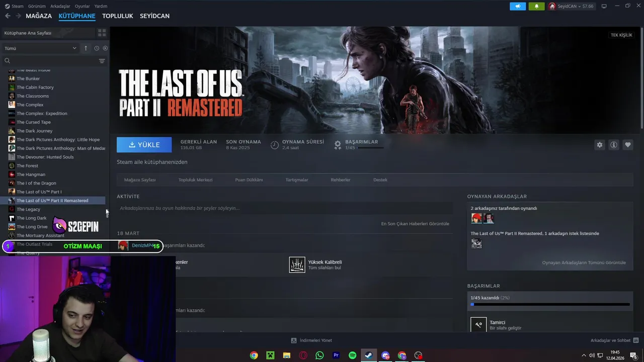Click Oynayan Arkadaşların Tümünü Görüntüle
This screenshot has width=644, height=362.
click(x=584, y=262)
